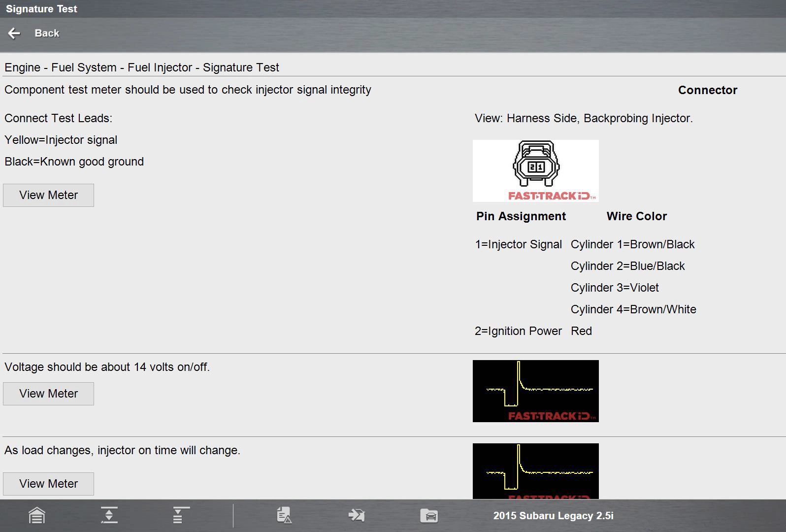This screenshot has height=532, width=786.
Task: Click the Signature Test title bar text
Action: point(41,9)
